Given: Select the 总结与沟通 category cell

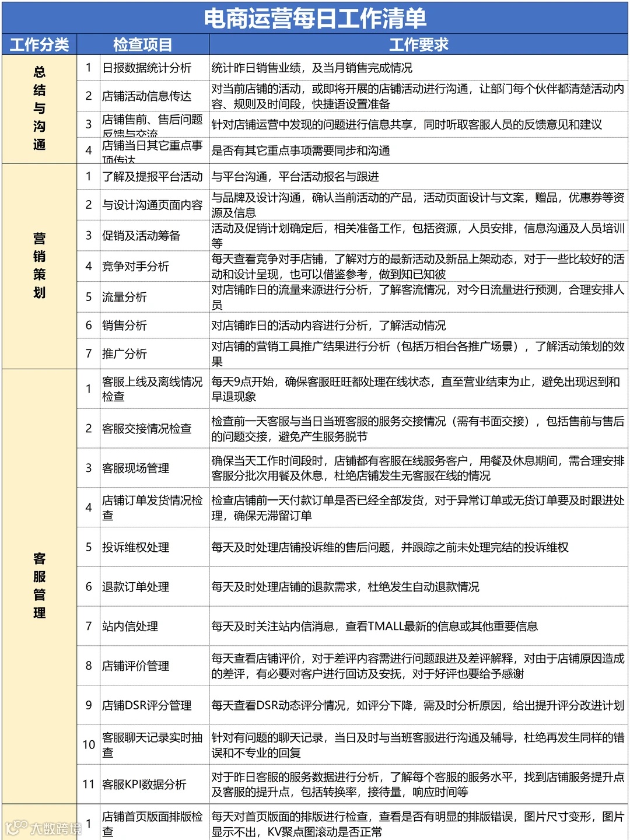Looking at the screenshot, I should point(39,109).
